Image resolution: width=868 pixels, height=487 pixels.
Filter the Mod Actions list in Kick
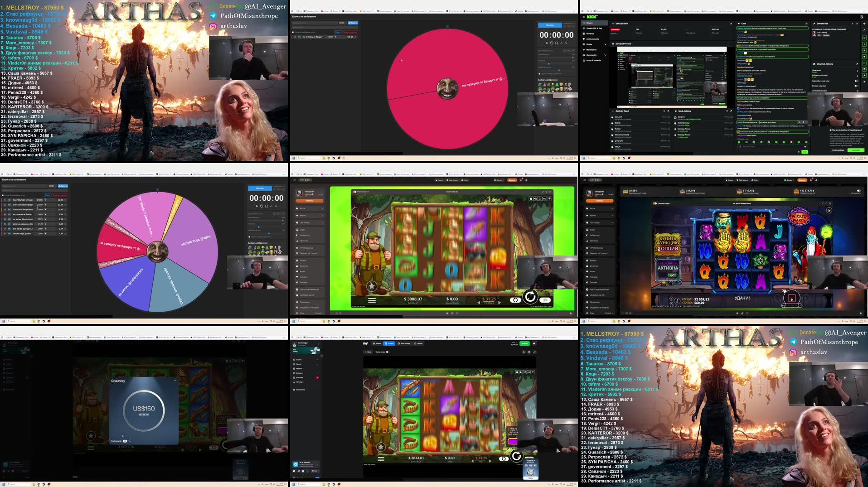point(727,111)
